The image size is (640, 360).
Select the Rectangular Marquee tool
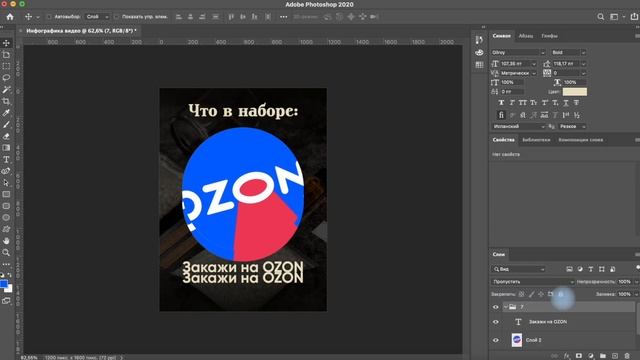[6, 66]
